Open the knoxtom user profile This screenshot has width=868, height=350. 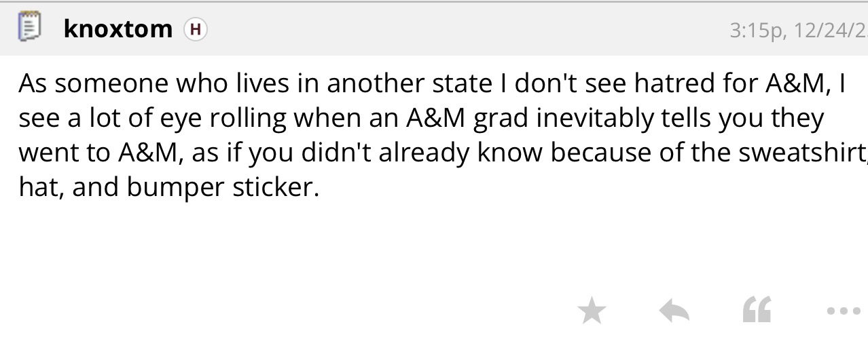118,29
